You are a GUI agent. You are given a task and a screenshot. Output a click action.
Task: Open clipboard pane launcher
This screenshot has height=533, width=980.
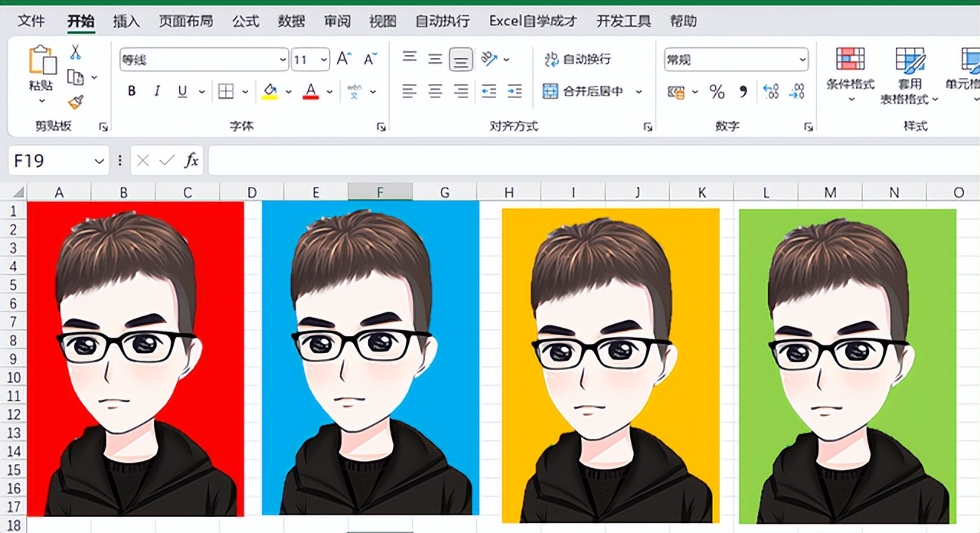103,126
